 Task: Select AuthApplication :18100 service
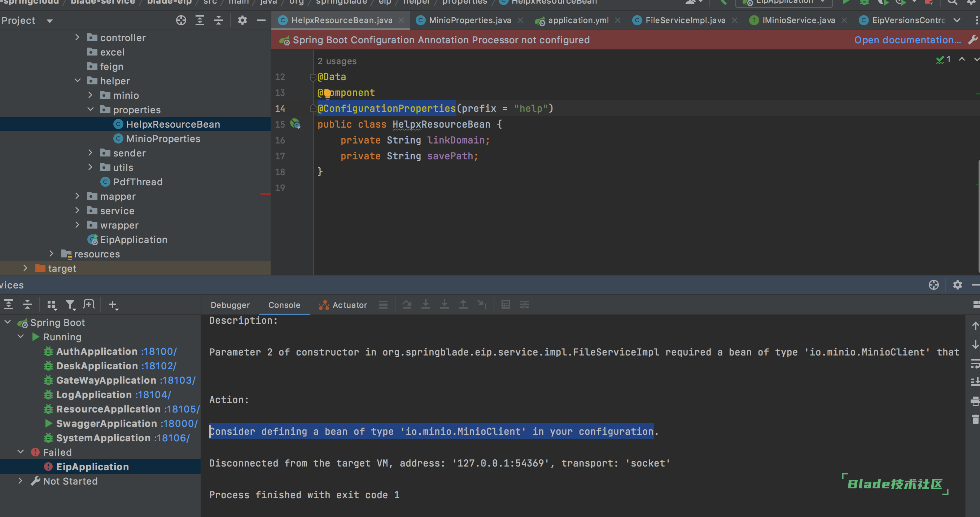[116, 351]
